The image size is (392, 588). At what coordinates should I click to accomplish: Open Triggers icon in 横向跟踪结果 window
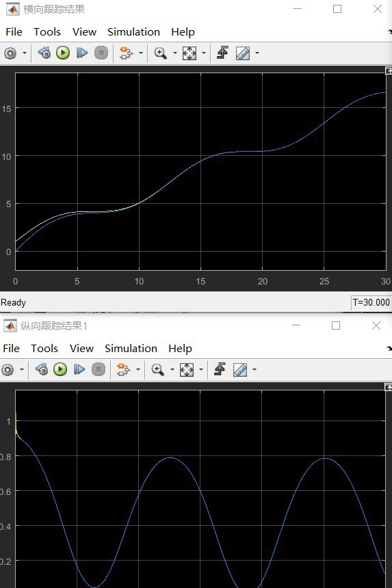[x=223, y=53]
